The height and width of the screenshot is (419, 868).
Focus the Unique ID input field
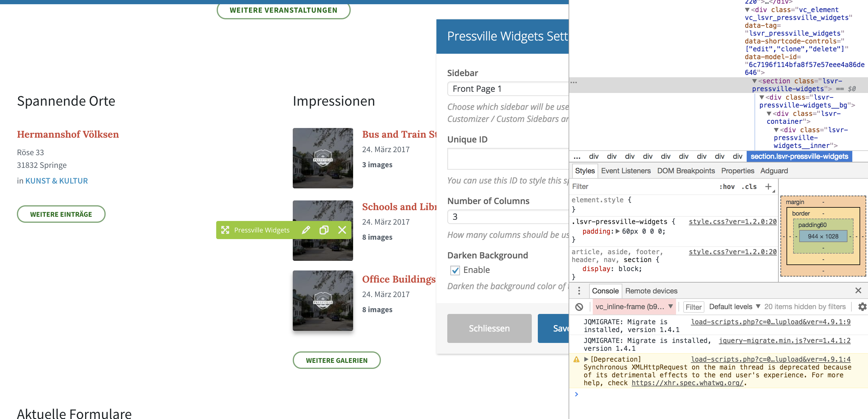pyautogui.click(x=508, y=158)
